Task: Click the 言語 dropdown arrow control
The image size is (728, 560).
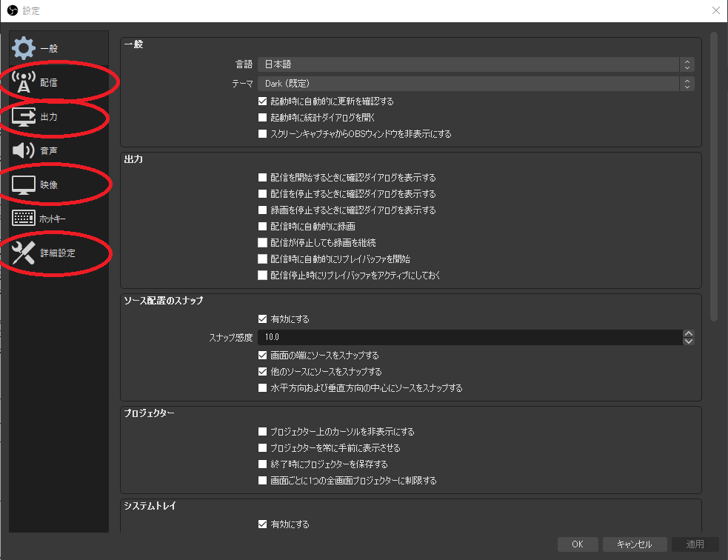Action: pyautogui.click(x=687, y=64)
